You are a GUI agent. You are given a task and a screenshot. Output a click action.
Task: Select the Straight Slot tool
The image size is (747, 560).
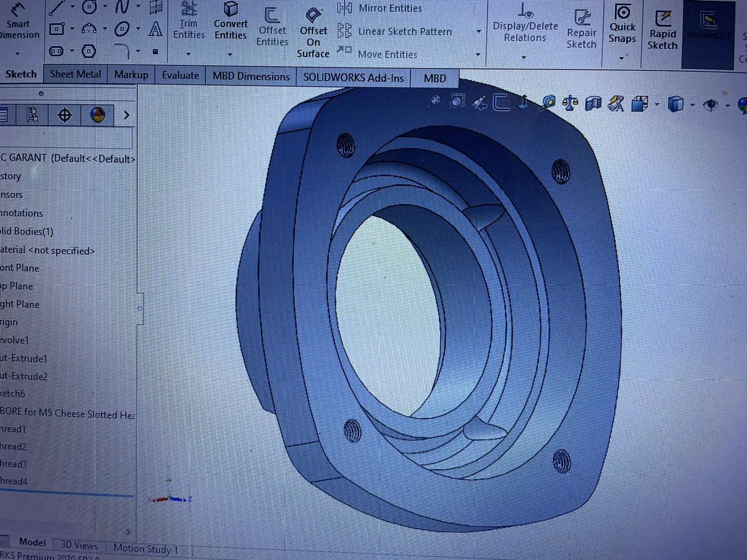(x=56, y=51)
